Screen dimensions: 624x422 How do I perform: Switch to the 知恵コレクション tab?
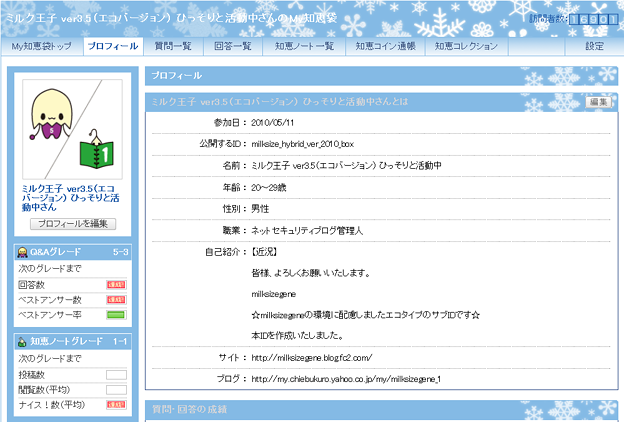pos(466,46)
